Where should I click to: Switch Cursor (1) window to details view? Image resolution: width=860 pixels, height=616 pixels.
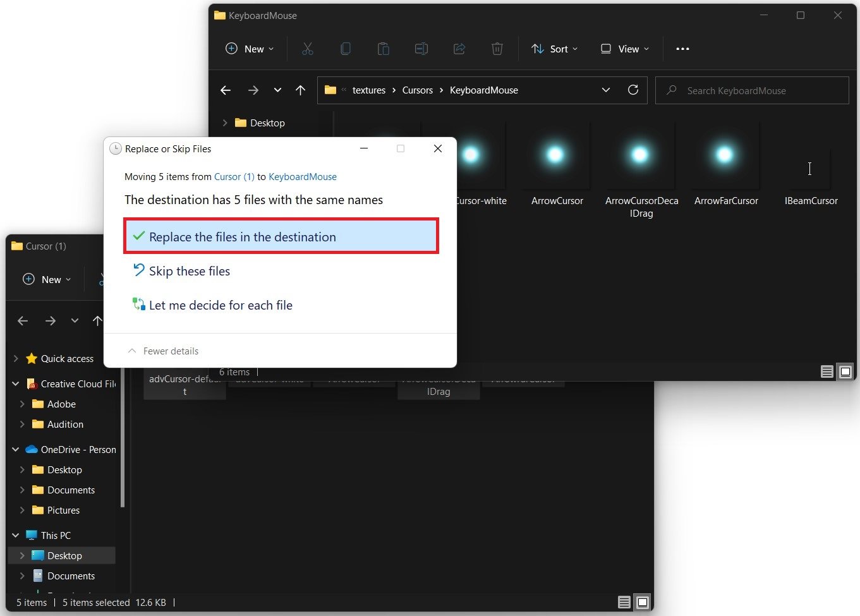coord(624,602)
